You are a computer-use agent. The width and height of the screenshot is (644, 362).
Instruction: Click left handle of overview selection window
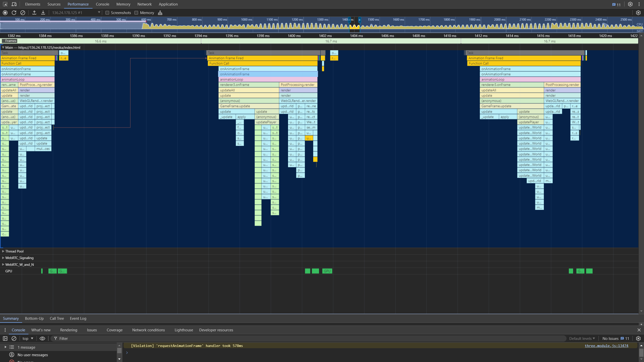click(349, 20)
